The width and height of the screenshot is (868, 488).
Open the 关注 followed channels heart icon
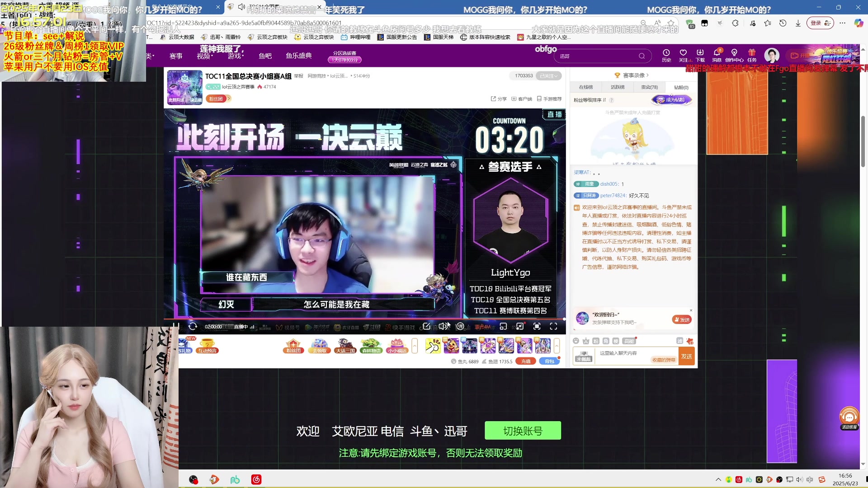(x=684, y=55)
